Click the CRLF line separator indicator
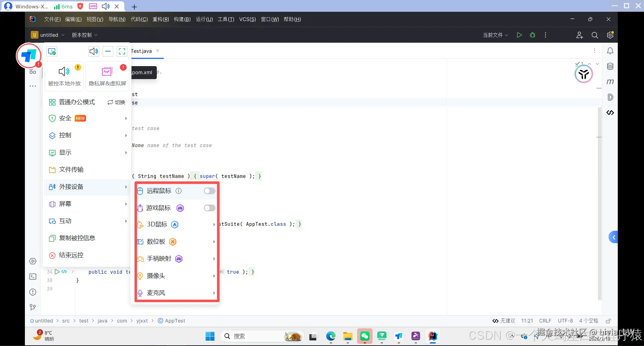This screenshot has height=346, width=644. [545, 321]
